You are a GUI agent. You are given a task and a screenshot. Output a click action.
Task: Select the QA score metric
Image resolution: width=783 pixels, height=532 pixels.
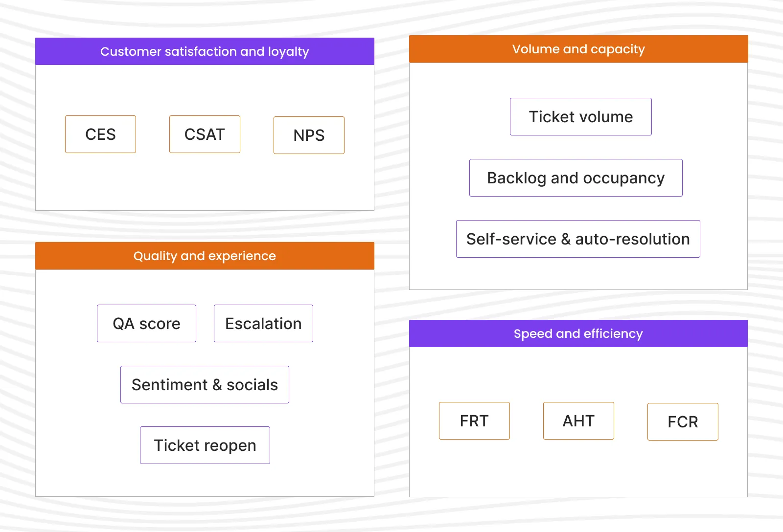tap(146, 323)
